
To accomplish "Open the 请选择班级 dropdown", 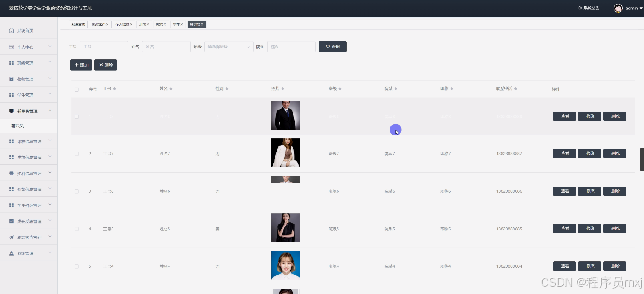I will 228,47.
